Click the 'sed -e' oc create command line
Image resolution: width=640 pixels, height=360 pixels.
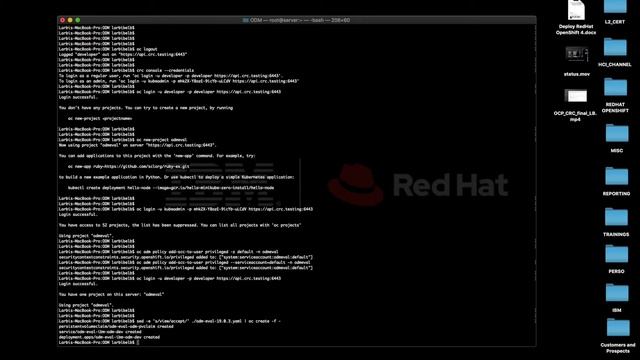(x=169, y=321)
